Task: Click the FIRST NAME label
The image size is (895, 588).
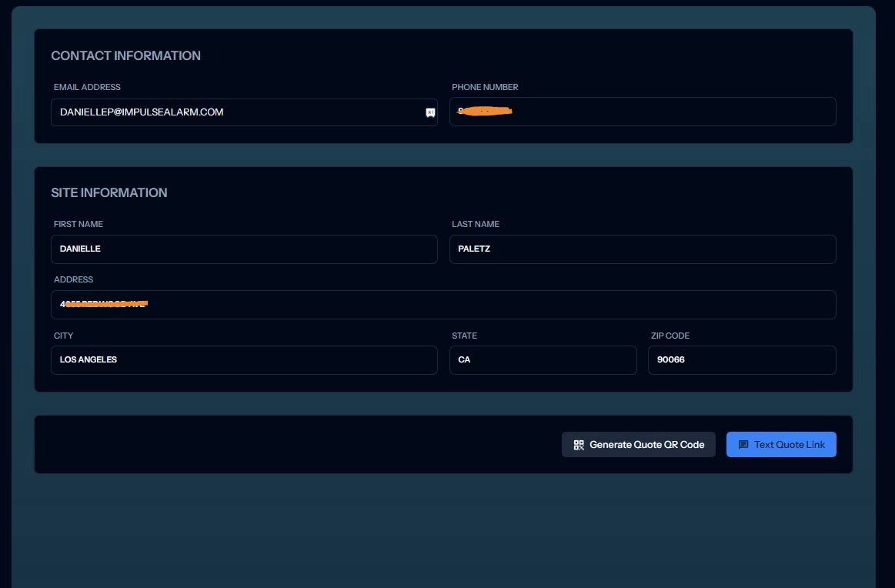Action: (78, 224)
